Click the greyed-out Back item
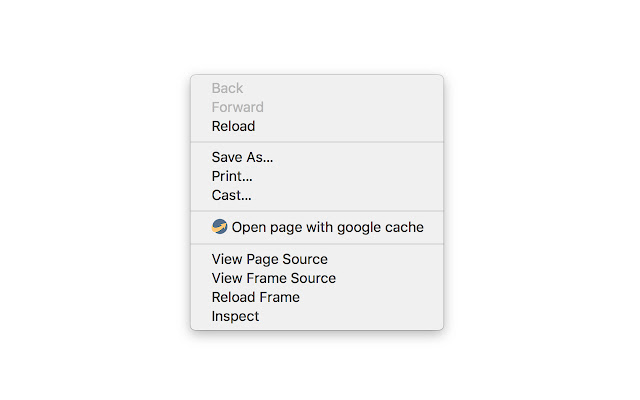The width and height of the screenshot is (640, 400). point(227,88)
